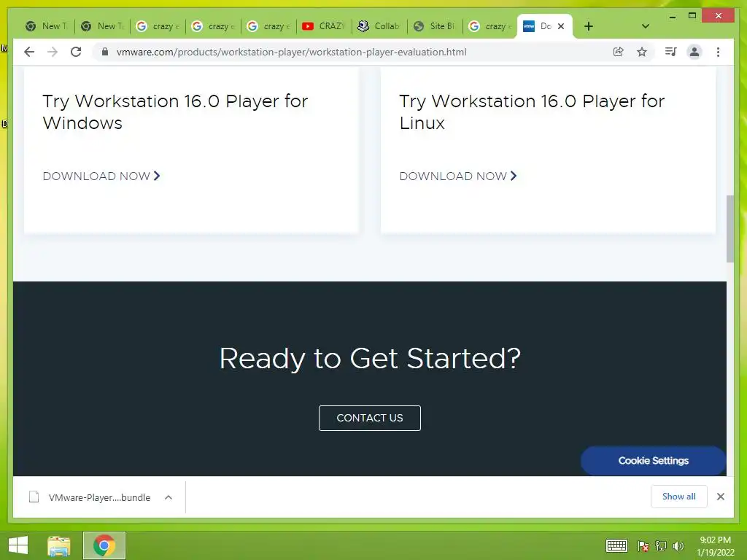Close the active VMware download tab
Image resolution: width=747 pixels, height=560 pixels.
pos(561,26)
